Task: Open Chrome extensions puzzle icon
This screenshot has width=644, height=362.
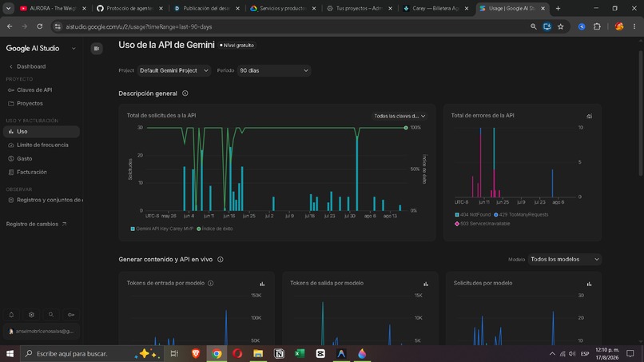Action: coord(597,26)
